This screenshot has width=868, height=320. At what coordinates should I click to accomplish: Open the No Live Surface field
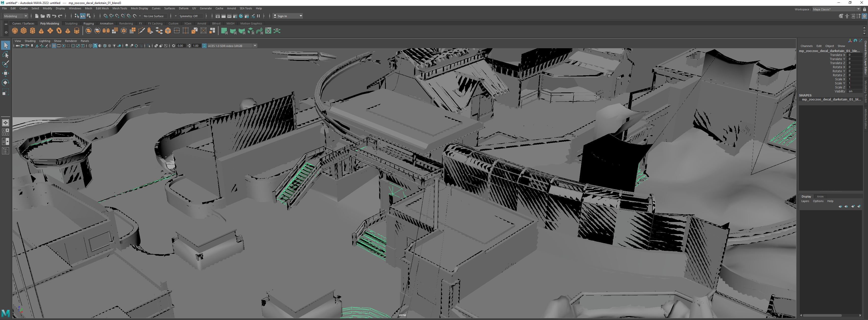tap(155, 16)
